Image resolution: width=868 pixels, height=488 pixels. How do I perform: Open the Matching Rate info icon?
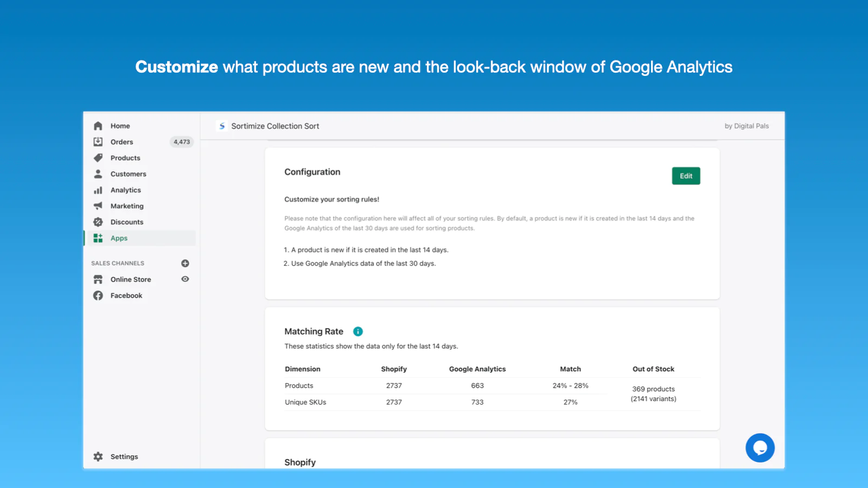pos(358,331)
